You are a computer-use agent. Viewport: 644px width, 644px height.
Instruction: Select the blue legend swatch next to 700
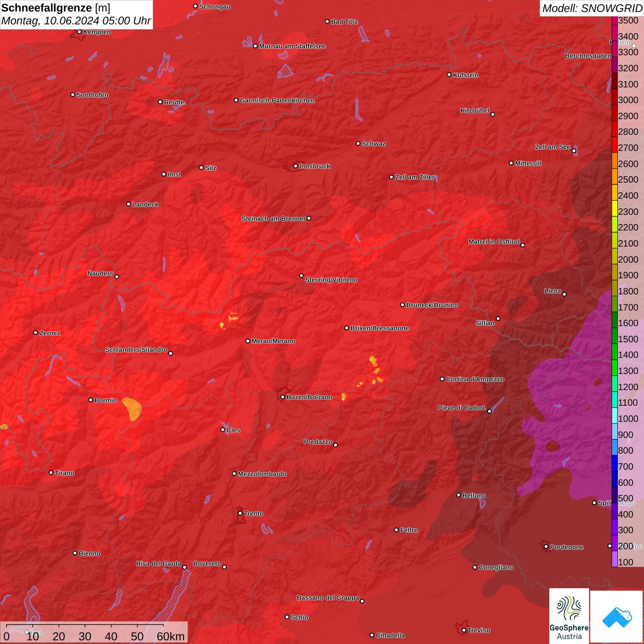pos(615,463)
